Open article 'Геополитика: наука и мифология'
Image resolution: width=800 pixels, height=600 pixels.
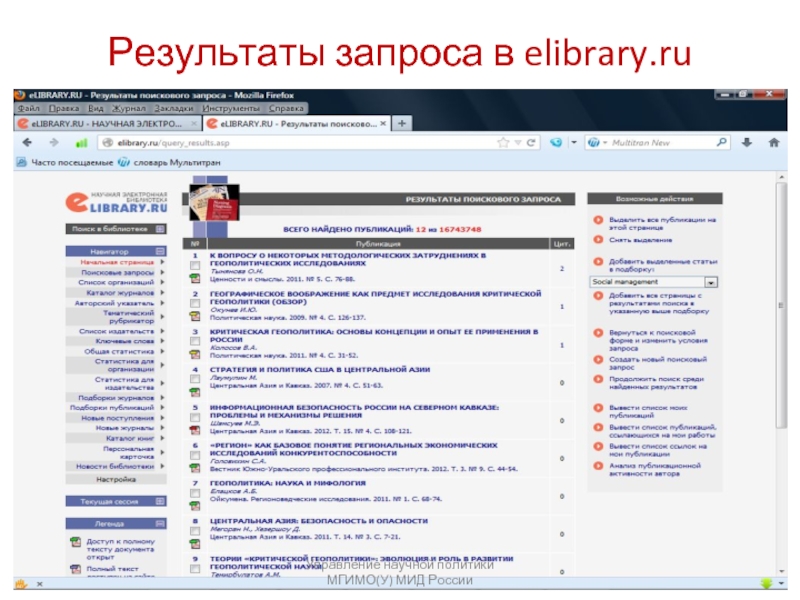click(288, 483)
